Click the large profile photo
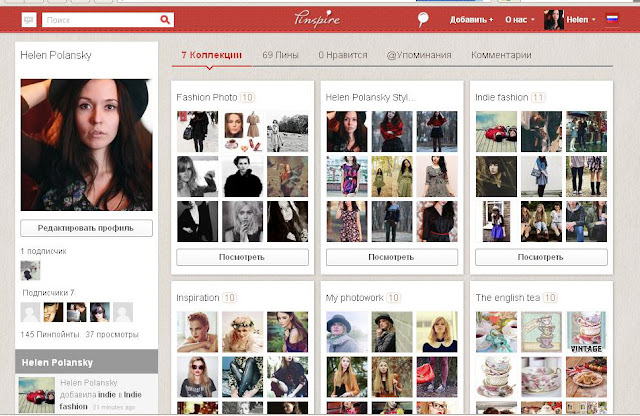This screenshot has height=416, width=640. (x=87, y=145)
